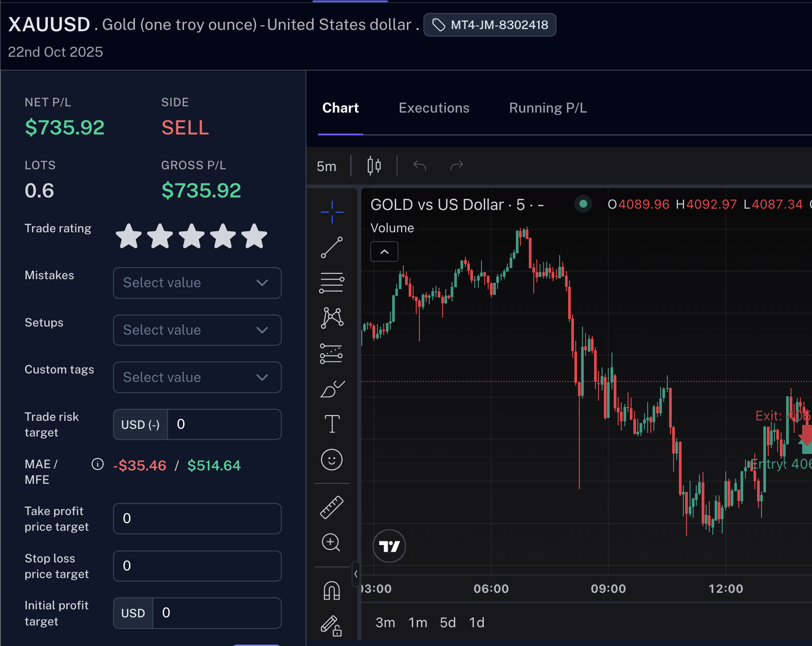Click the undo arrow on the chart toolbar
Image resolution: width=812 pixels, height=646 pixels.
(419, 165)
